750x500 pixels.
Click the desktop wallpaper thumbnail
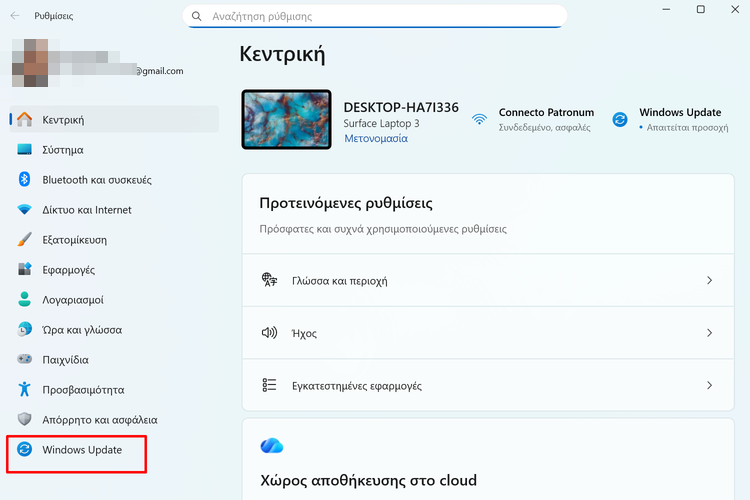[x=286, y=119]
